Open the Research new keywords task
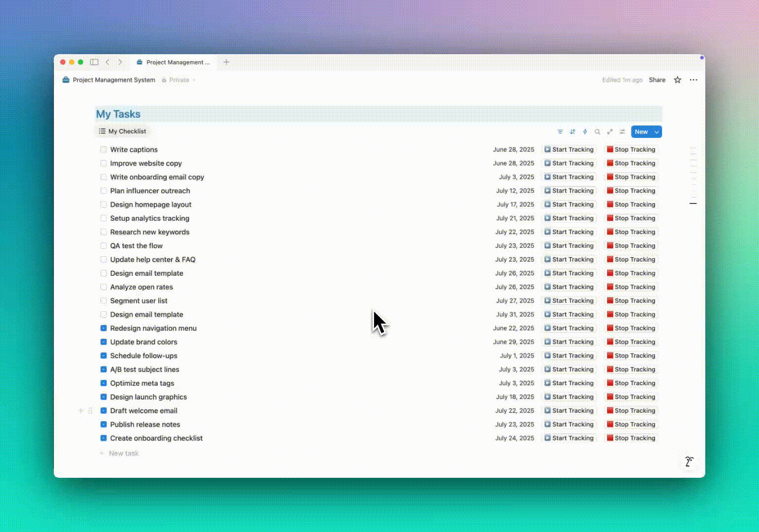Screen dimensions: 759x532 150,232
